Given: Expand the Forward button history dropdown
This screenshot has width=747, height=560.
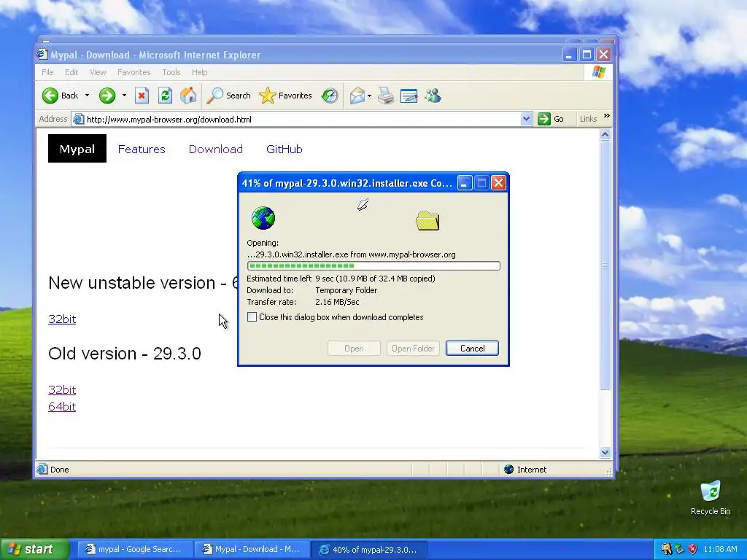Looking at the screenshot, I should click(x=124, y=96).
